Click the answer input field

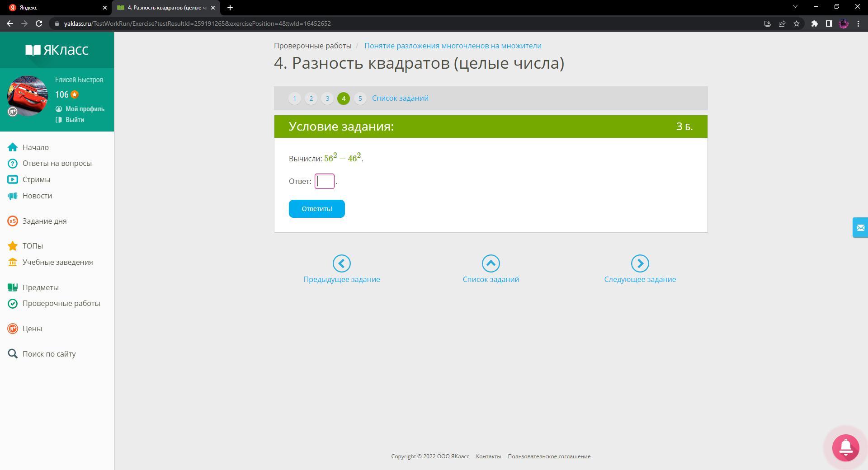pos(325,181)
